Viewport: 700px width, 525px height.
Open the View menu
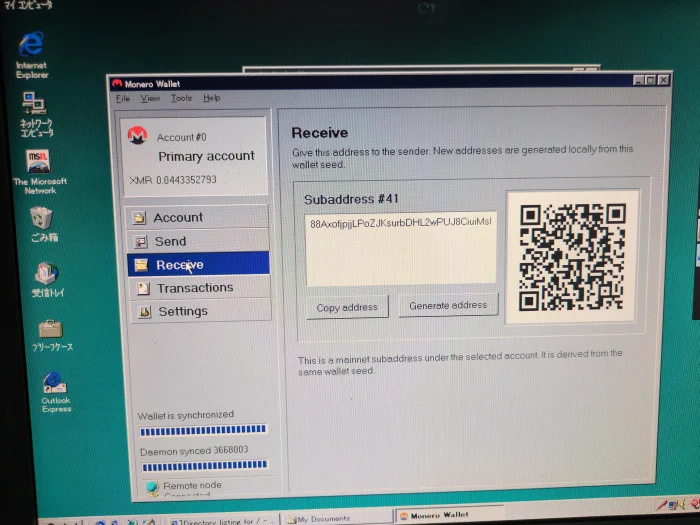pos(150,98)
